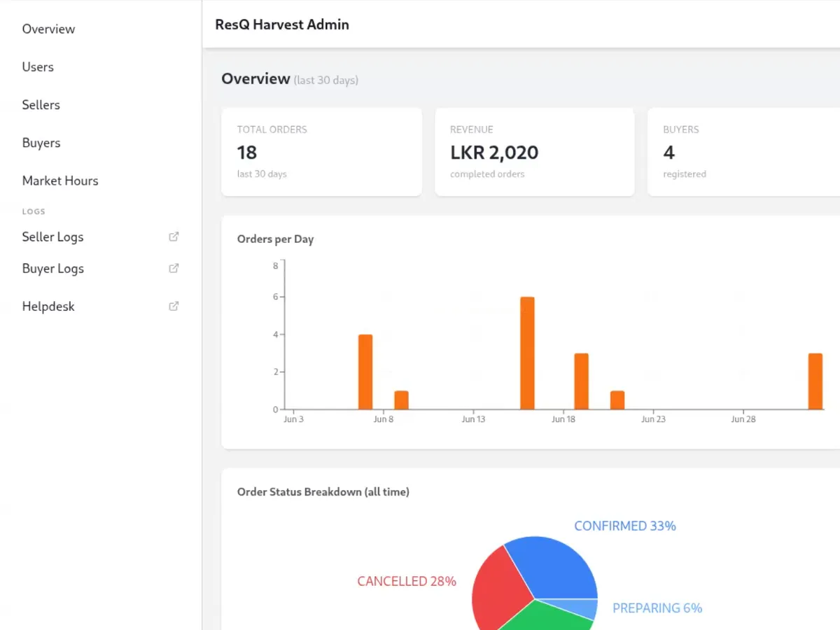This screenshot has height=630, width=840.
Task: Click the Jun 8 axis label
Action: coord(384,419)
